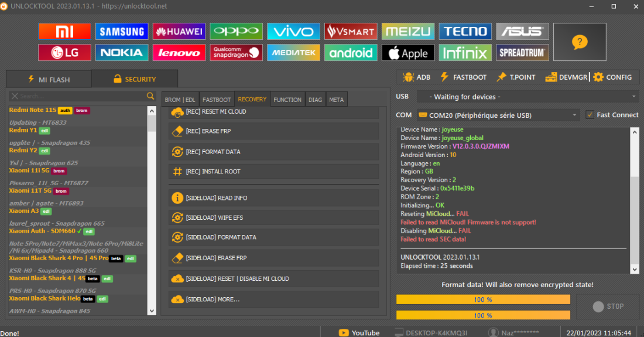The width and height of the screenshot is (644, 337).
Task: Open the YouTube link in status bar
Action: (359, 332)
